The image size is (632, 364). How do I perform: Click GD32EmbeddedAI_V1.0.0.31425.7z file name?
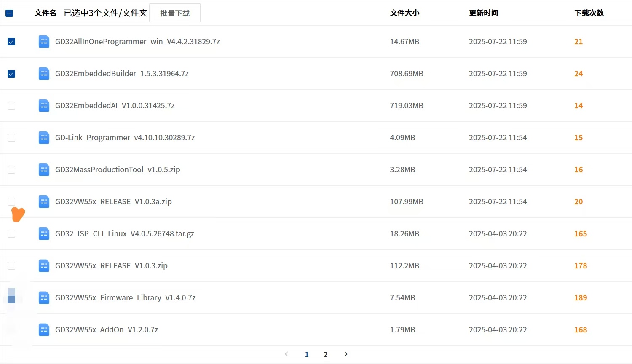pyautogui.click(x=115, y=106)
